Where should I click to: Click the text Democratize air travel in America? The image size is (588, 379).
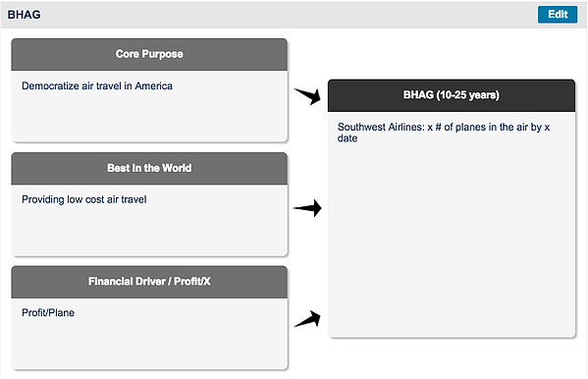(97, 86)
